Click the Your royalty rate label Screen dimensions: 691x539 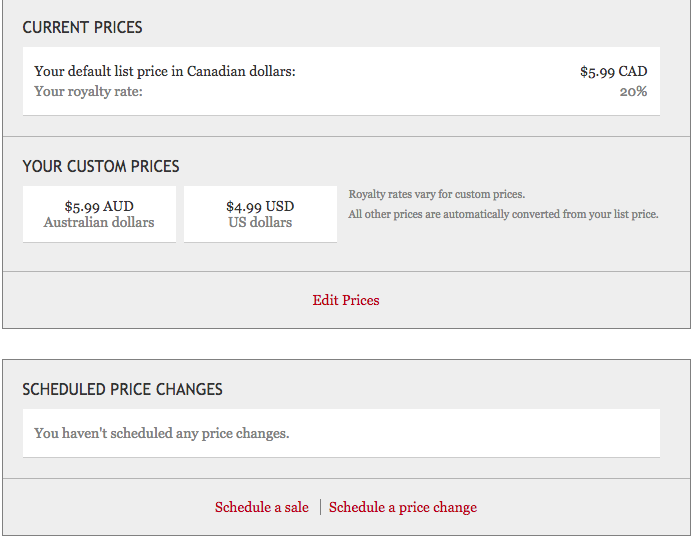(x=88, y=91)
